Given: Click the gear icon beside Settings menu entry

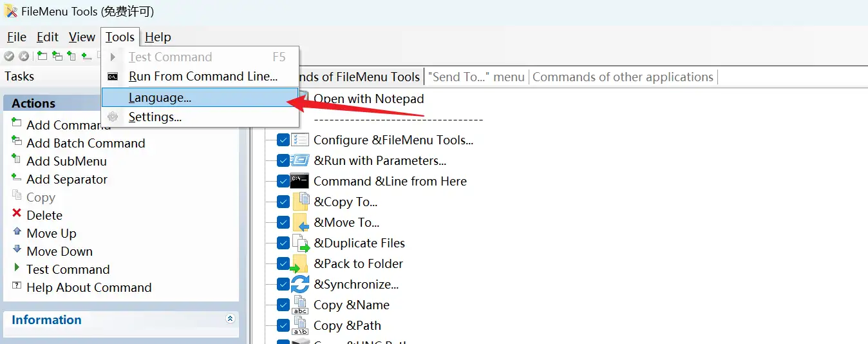Looking at the screenshot, I should pos(113,117).
